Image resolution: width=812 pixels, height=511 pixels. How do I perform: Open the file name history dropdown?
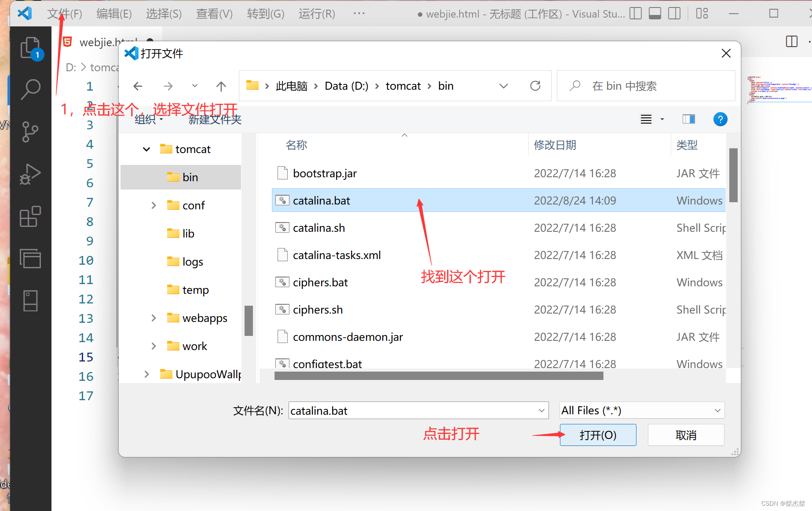[x=541, y=410]
